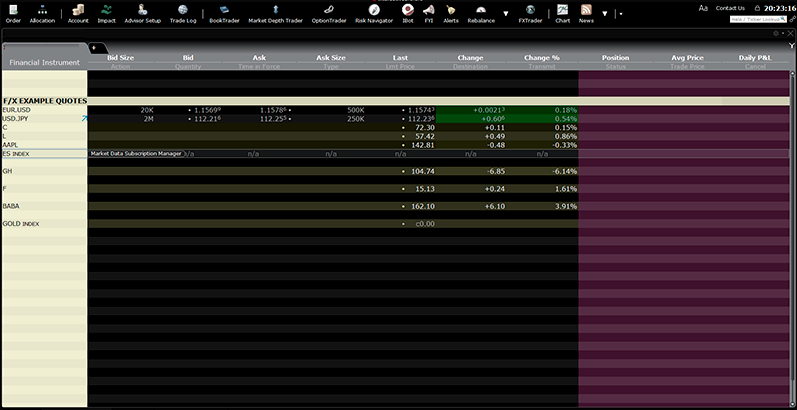
Task: Expand the dropdown arrow after News
Action: coord(603,14)
